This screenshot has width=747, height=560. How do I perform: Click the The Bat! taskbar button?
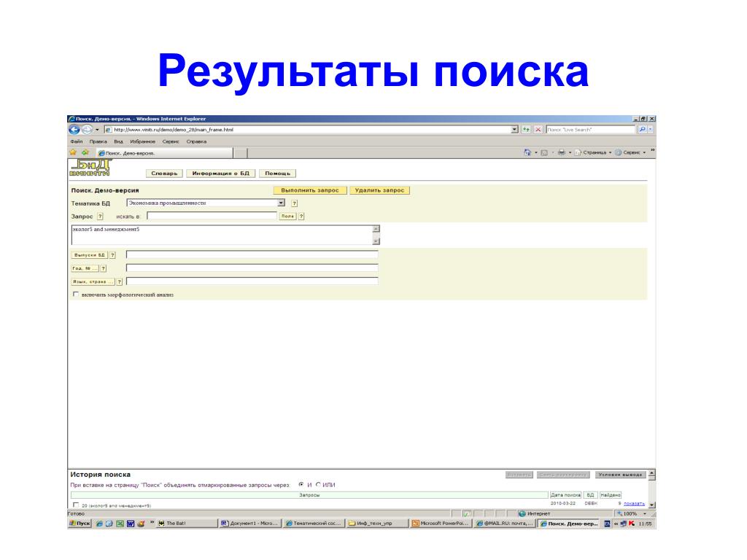(x=186, y=524)
